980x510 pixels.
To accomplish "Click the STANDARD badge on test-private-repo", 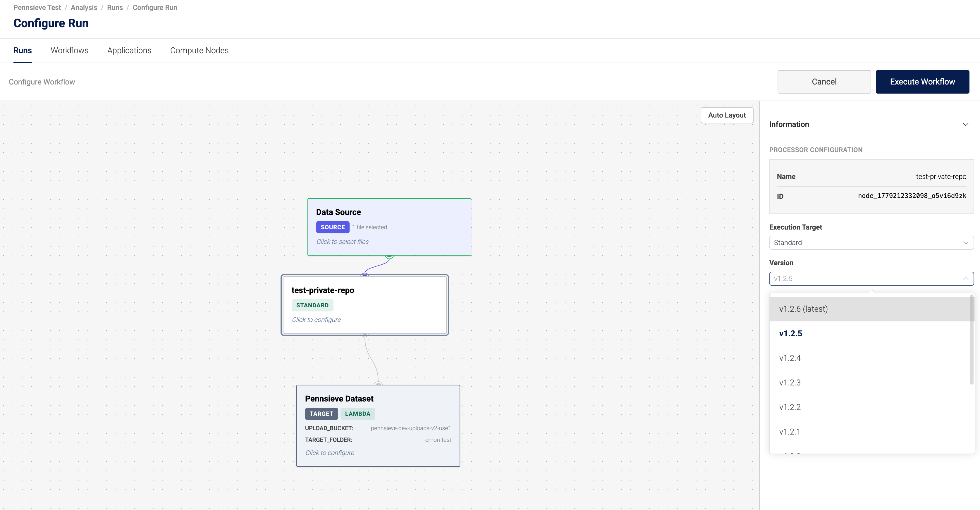I will click(312, 305).
